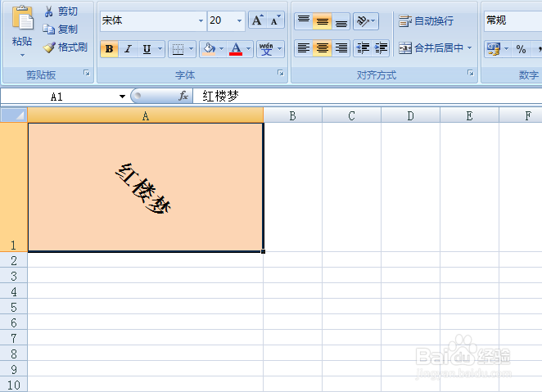Select row 2 header
This screenshot has width=542, height=392.
tap(13, 259)
